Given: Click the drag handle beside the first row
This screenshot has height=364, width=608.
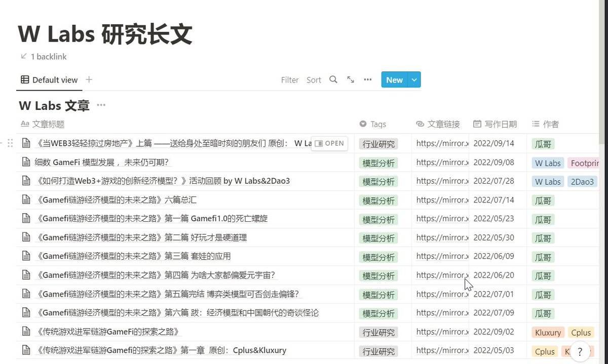Looking at the screenshot, I should tap(10, 143).
